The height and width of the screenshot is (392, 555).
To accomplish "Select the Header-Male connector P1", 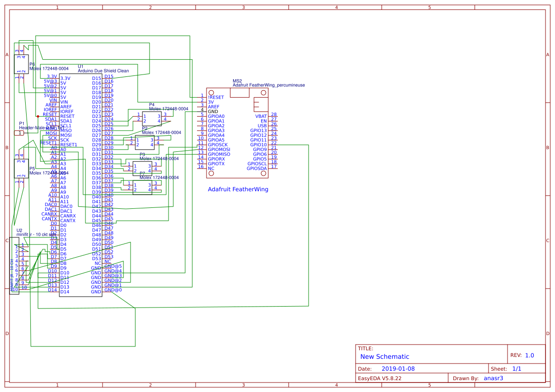I will [x=20, y=133].
